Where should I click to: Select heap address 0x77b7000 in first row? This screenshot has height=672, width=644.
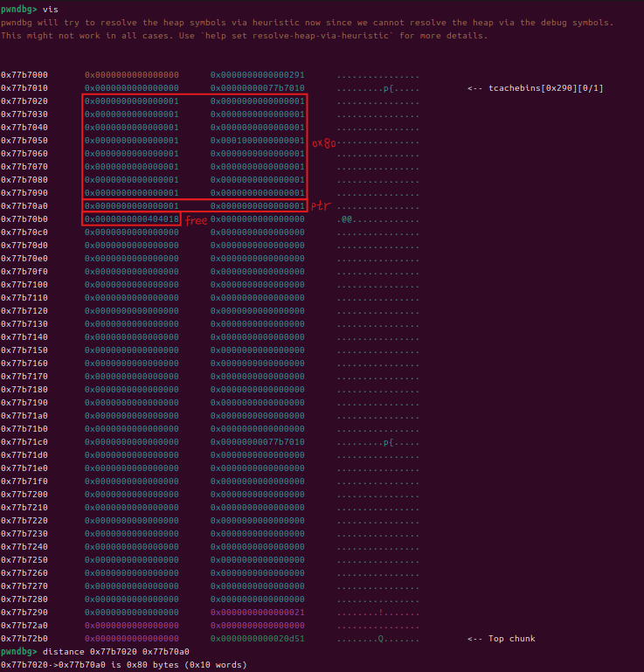(x=24, y=75)
